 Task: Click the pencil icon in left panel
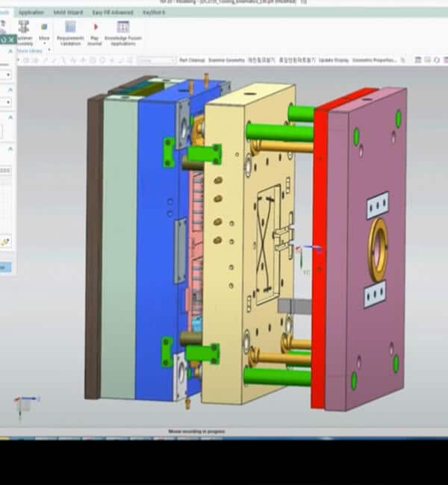[x=6, y=242]
